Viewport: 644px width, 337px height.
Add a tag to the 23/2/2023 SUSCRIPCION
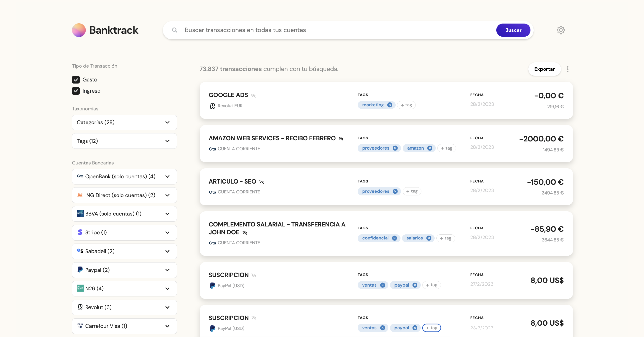(x=432, y=328)
